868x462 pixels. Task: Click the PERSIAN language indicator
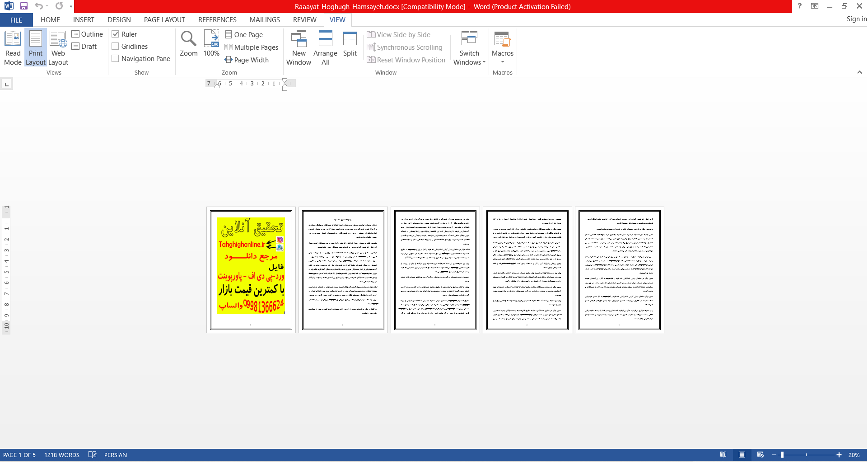pyautogui.click(x=116, y=455)
